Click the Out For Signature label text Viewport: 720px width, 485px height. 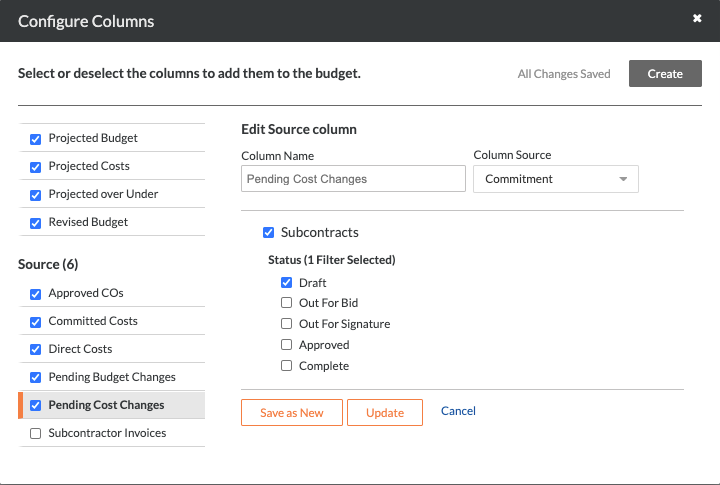point(344,324)
